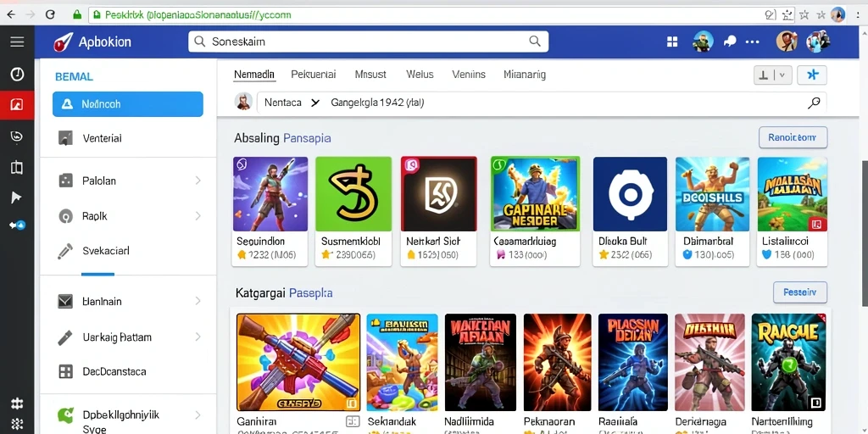Click the dice icon next to Palolan
The image size is (868, 434).
point(65,181)
